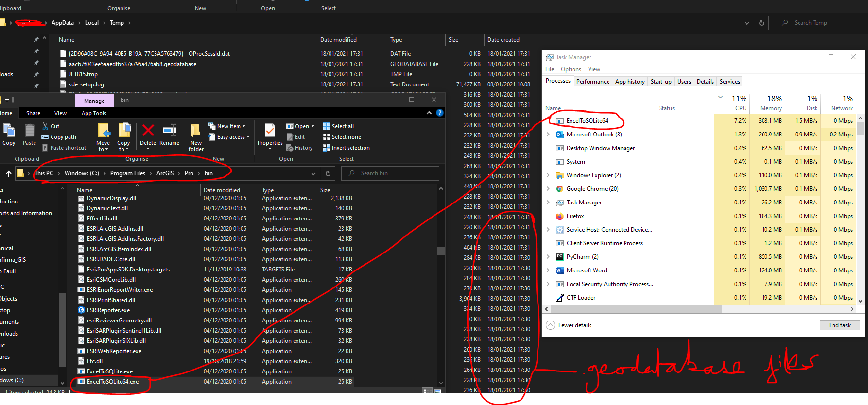Select sde_setup.log in the Temp window

click(87, 84)
